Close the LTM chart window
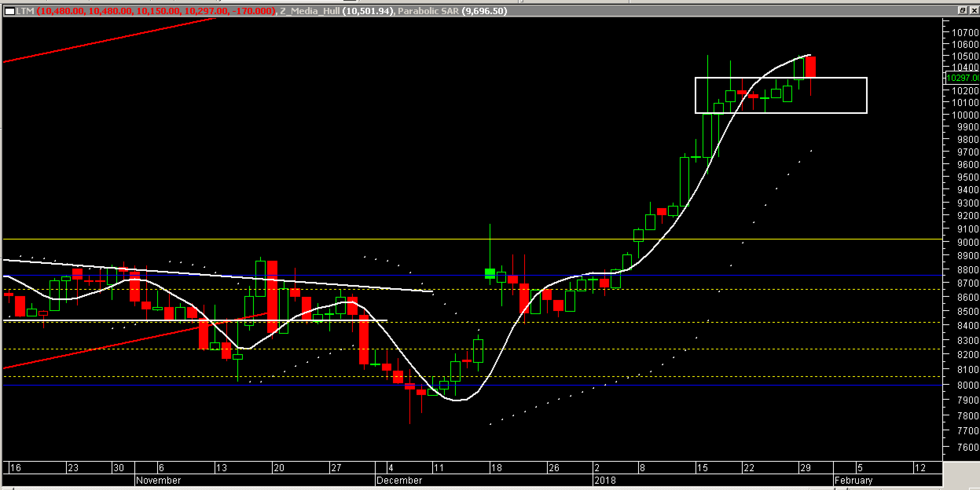Image resolution: width=980 pixels, height=490 pixels. click(x=974, y=11)
